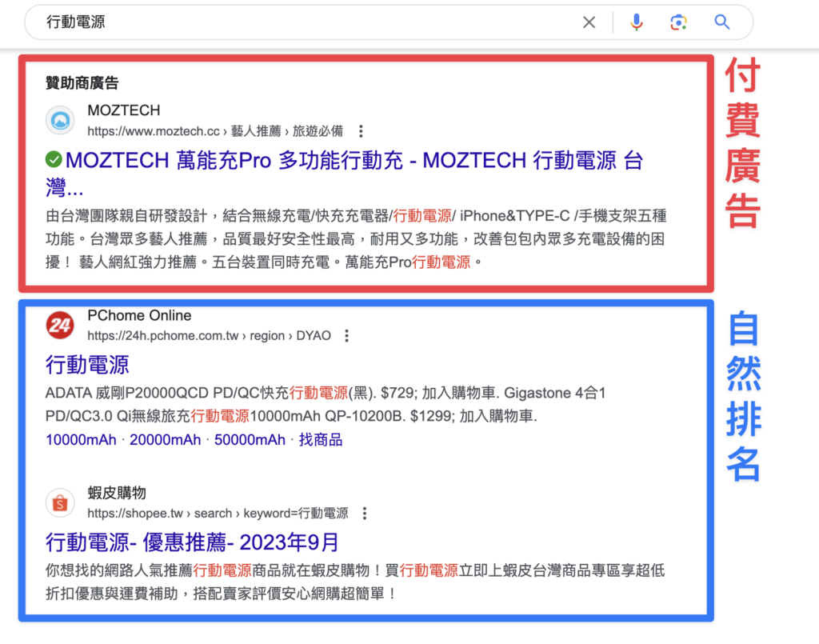Open Google Lens image search icon
The image size is (819, 644).
(x=678, y=22)
